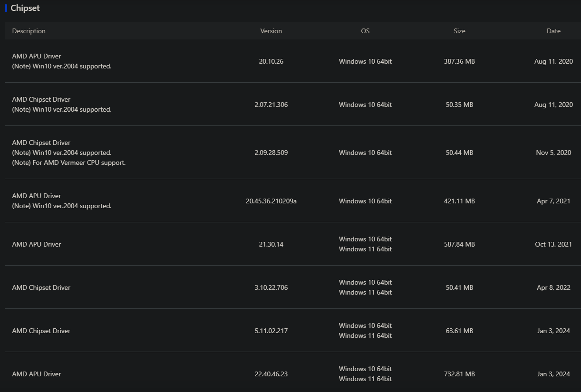This screenshot has height=392, width=581.
Task: Click Win10 ver.2004 note under version 20.45.36.210209a driver
Action: [62, 206]
